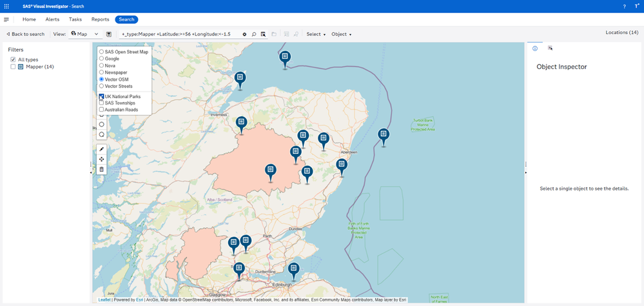Collapse the right Object Inspector panel handle

526,173
